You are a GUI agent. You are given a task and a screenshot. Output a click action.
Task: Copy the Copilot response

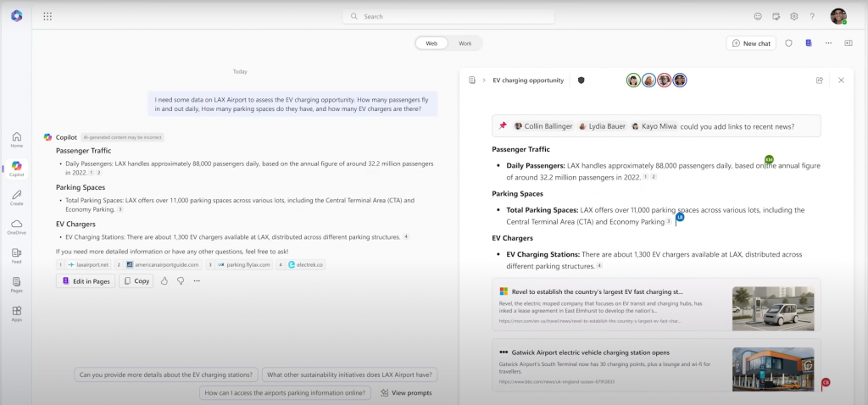pyautogui.click(x=136, y=281)
